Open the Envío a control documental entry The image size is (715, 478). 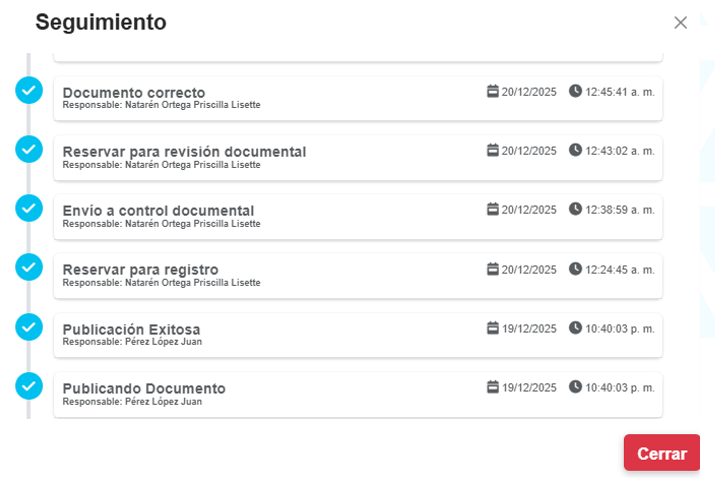pyautogui.click(x=158, y=210)
